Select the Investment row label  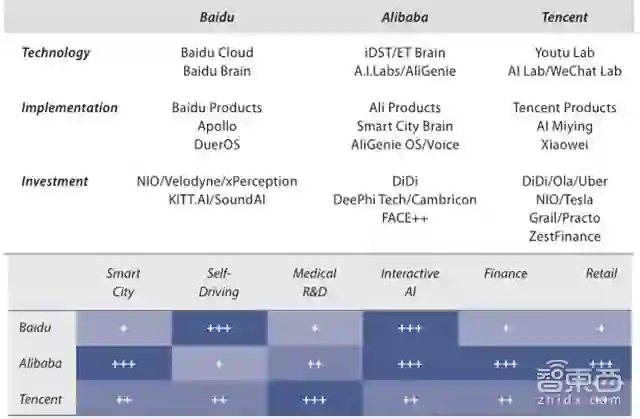55,181
